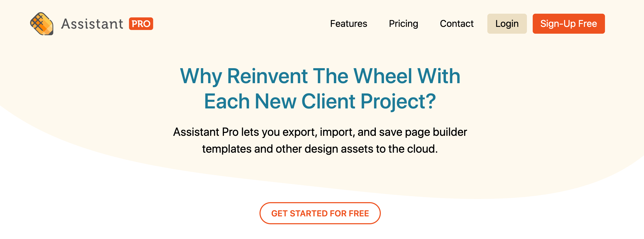This screenshot has width=644, height=239.
Task: Click the Sign-Up Free button
Action: click(568, 24)
